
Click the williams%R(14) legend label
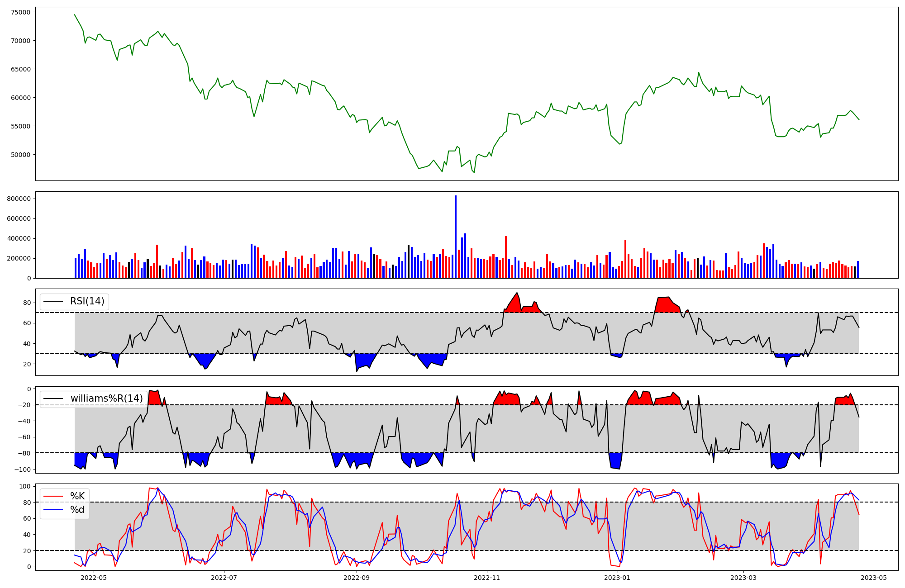(106, 398)
